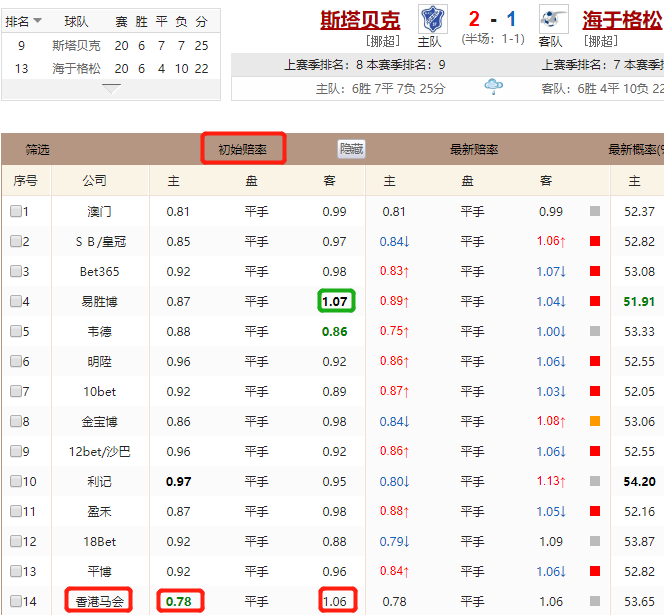The height and width of the screenshot is (615, 664).
Task: Select the checkbox beside row 14 香港马会
Action: point(16,601)
